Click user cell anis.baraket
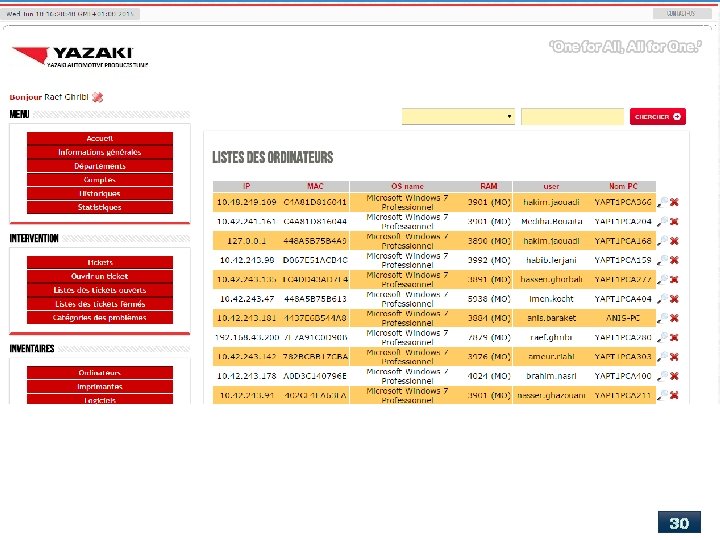This screenshot has width=720, height=540. (551, 318)
